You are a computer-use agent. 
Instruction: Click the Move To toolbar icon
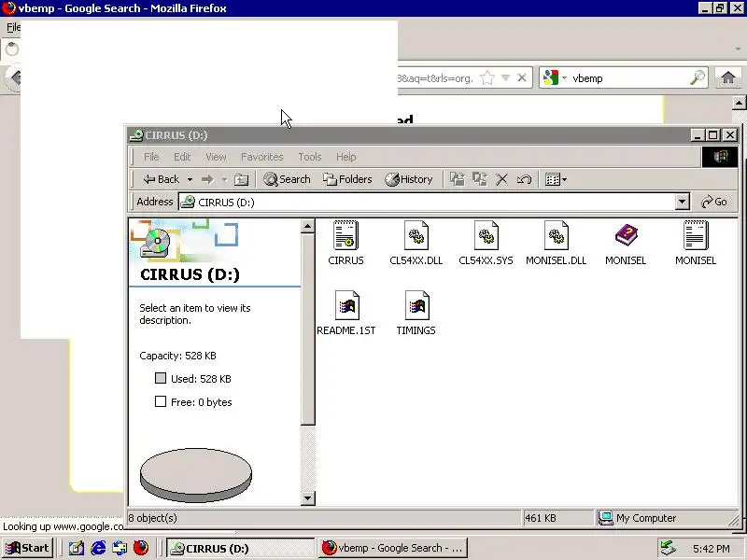click(458, 179)
